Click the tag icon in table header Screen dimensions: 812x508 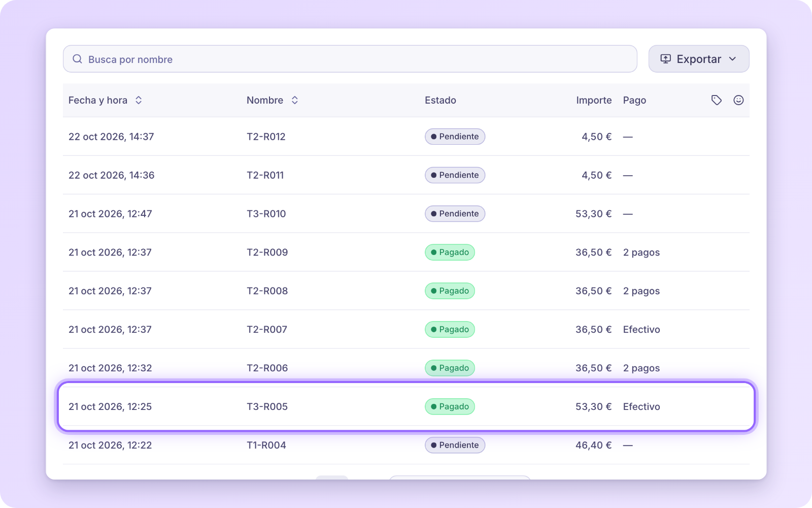[x=716, y=100]
